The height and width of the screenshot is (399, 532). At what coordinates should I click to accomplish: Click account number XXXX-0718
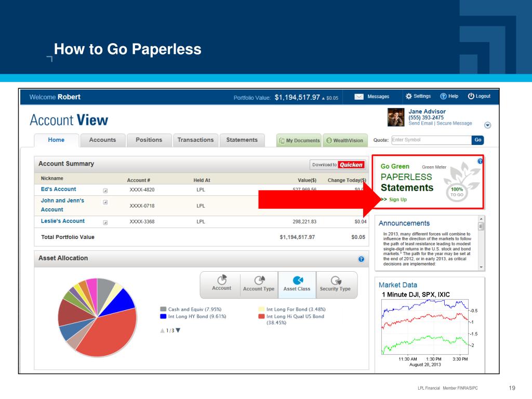coord(142,206)
